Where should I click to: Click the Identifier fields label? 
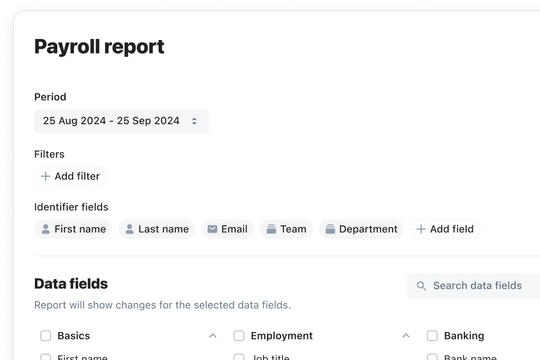pos(71,207)
